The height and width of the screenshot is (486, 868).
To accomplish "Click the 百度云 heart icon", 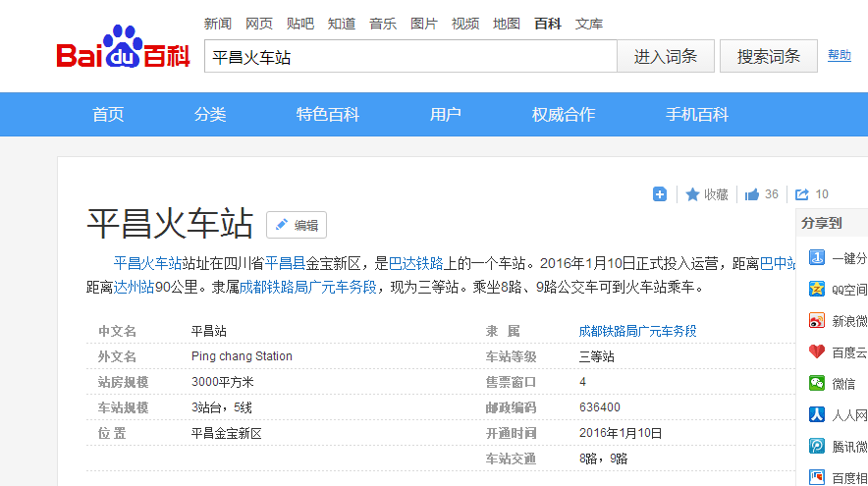I will click(817, 351).
